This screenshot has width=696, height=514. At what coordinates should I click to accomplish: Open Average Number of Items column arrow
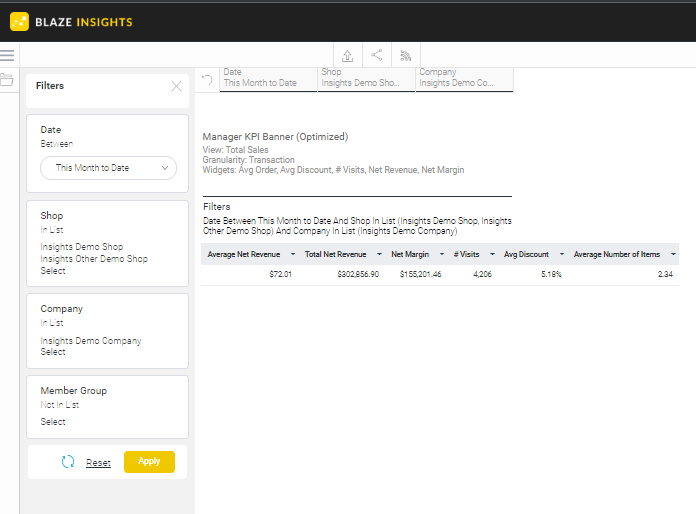(x=673, y=254)
